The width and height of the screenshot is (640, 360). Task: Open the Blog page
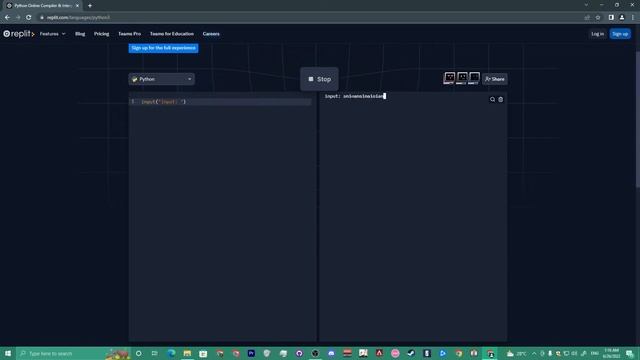click(80, 34)
